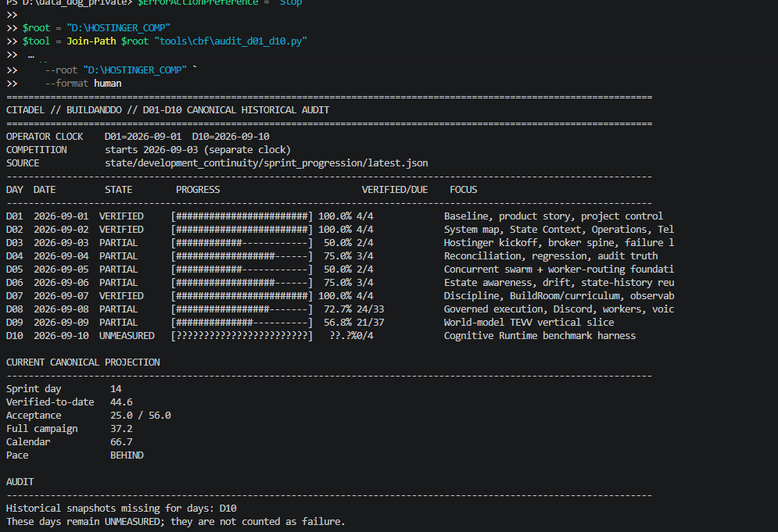This screenshot has height=532, width=778.
Task: Click the --format human argument
Action: 84,84
